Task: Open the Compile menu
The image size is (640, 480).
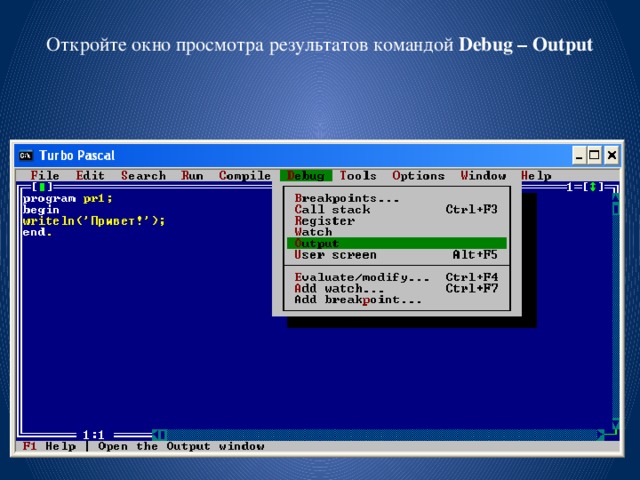Action: pos(244,176)
